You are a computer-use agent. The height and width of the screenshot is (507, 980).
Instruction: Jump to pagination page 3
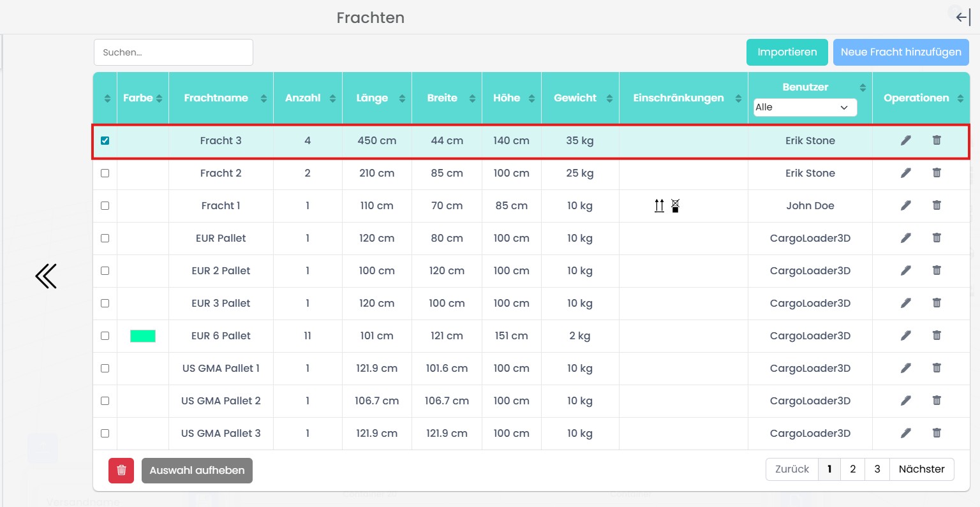click(x=877, y=469)
